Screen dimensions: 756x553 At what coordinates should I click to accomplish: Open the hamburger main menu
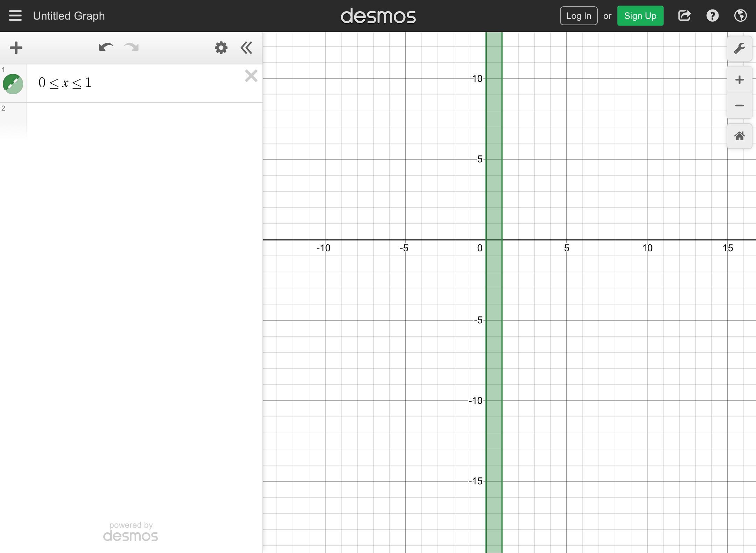tap(15, 16)
